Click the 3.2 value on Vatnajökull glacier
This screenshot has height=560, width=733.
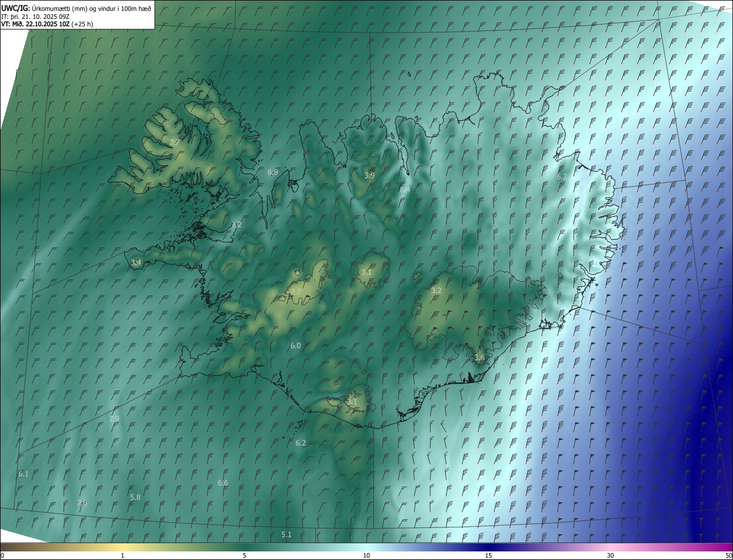click(436, 290)
